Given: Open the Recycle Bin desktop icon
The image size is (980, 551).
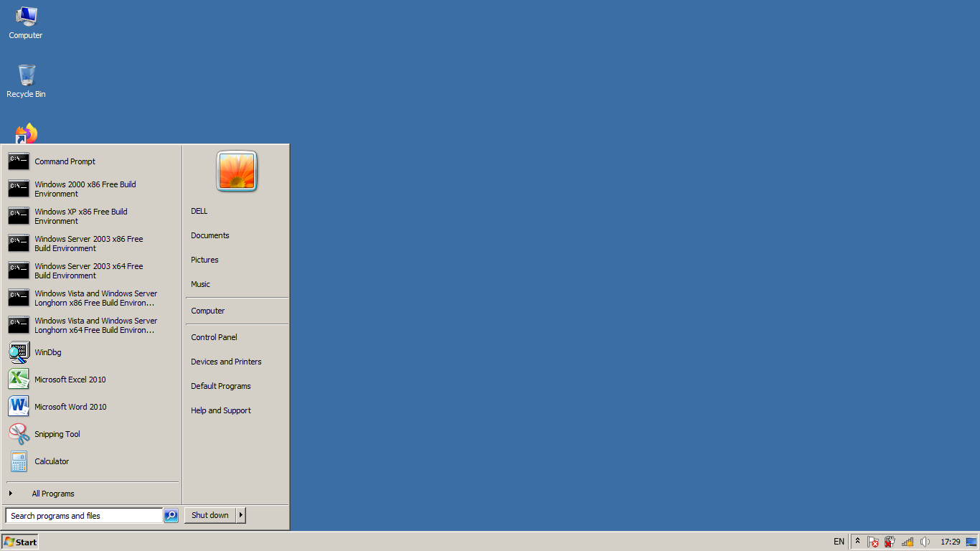Looking at the screenshot, I should pos(26,81).
